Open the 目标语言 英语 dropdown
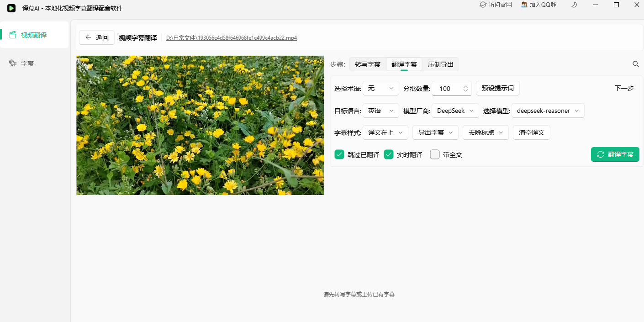Image resolution: width=644 pixels, height=322 pixels. 380,111
